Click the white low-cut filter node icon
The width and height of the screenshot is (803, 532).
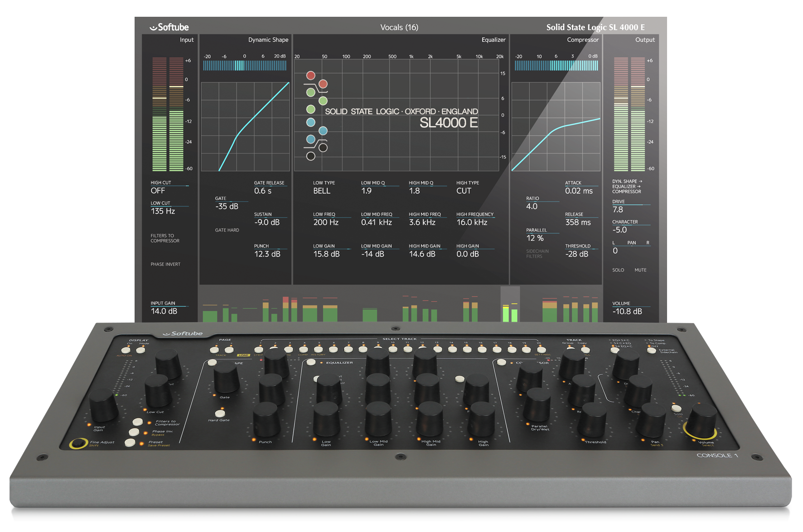(311, 156)
